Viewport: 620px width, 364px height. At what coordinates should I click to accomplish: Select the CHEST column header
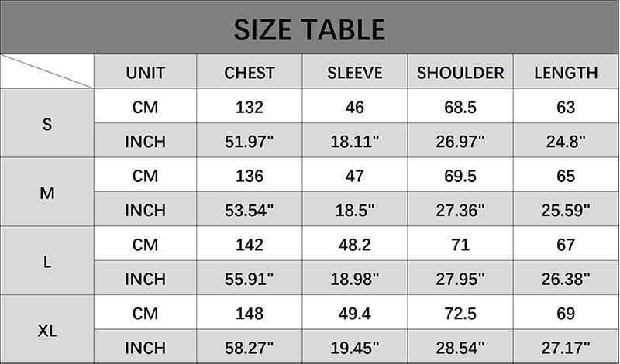[250, 73]
